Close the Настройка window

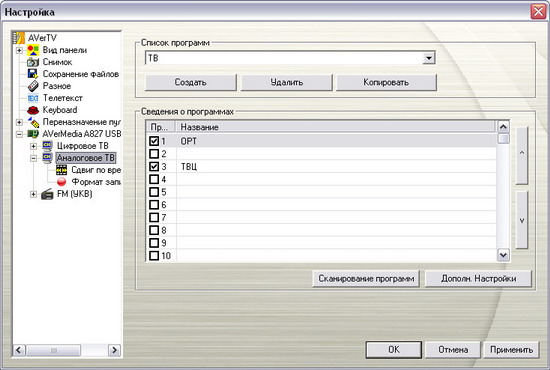click(x=538, y=12)
